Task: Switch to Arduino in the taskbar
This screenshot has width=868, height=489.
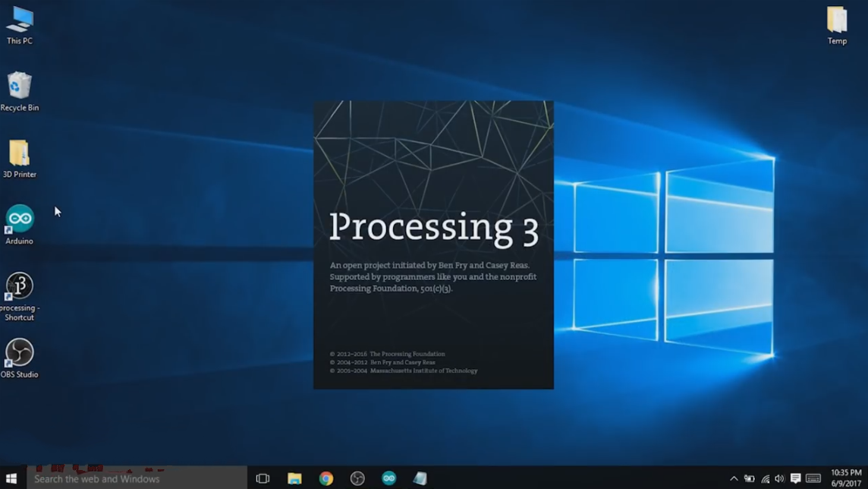Action: 389,478
